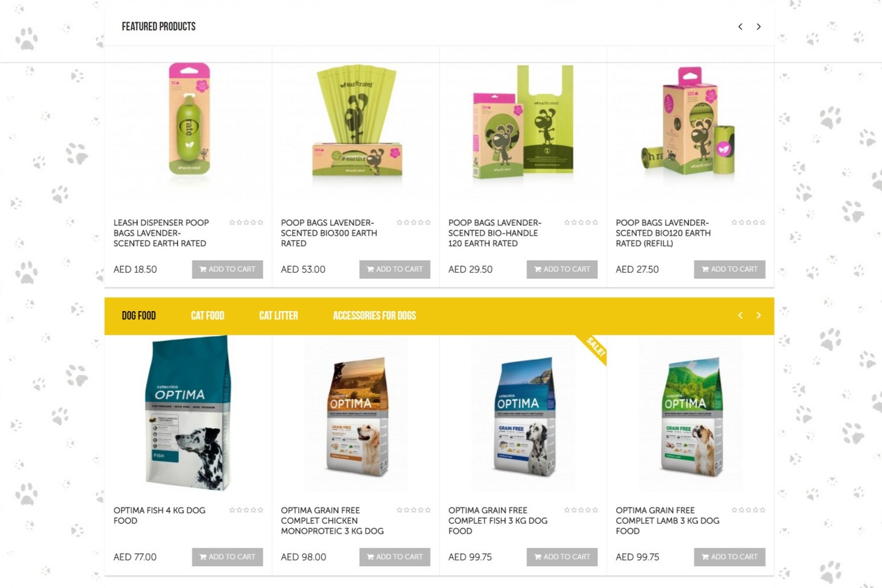Rate Leash Dispenser Poop Bags with stars
The height and width of the screenshot is (588, 882).
(x=246, y=222)
